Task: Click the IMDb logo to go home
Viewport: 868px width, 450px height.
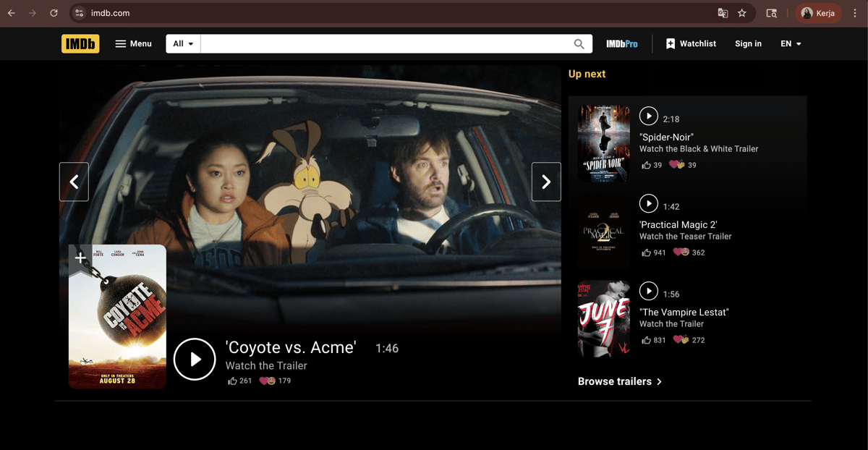Action: 80,43
